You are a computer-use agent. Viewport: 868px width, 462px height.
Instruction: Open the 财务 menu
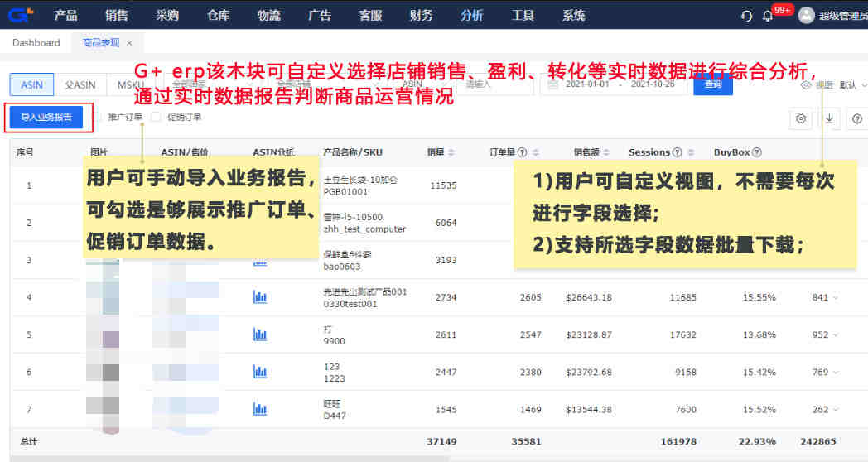pos(422,16)
